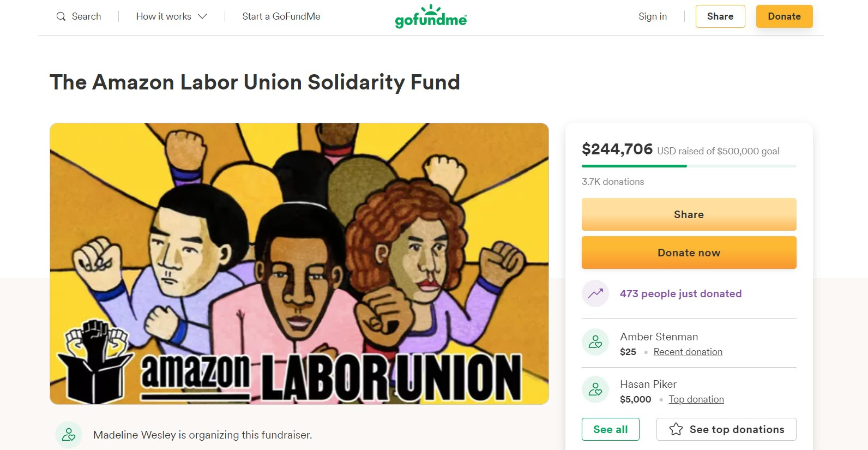
Task: Click the heart badge on a donor avatar
Action: [600, 346]
